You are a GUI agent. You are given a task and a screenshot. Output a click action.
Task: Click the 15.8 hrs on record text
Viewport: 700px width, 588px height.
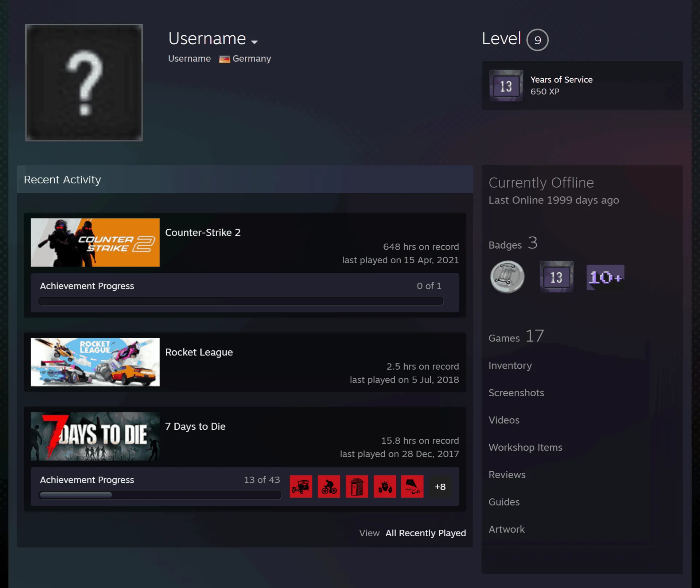pos(420,441)
